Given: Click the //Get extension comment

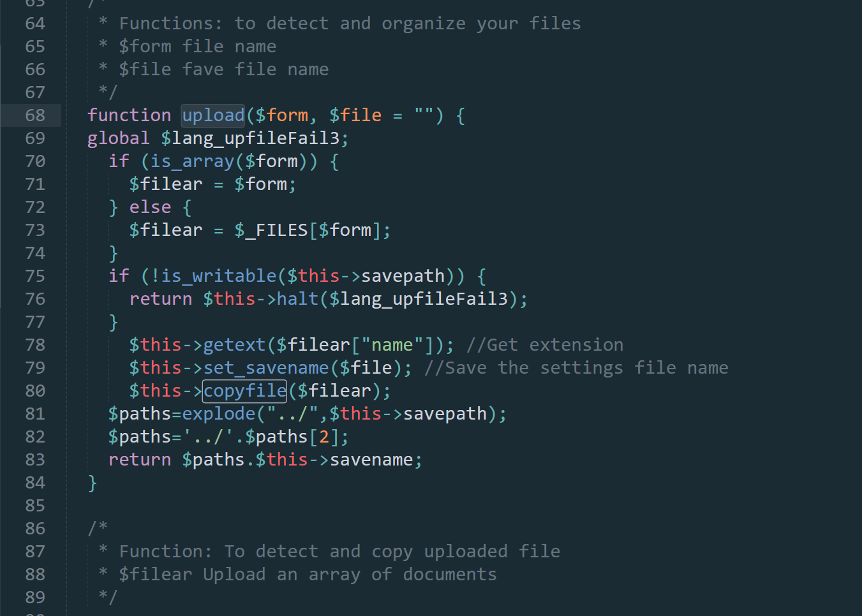Looking at the screenshot, I should (x=545, y=345).
